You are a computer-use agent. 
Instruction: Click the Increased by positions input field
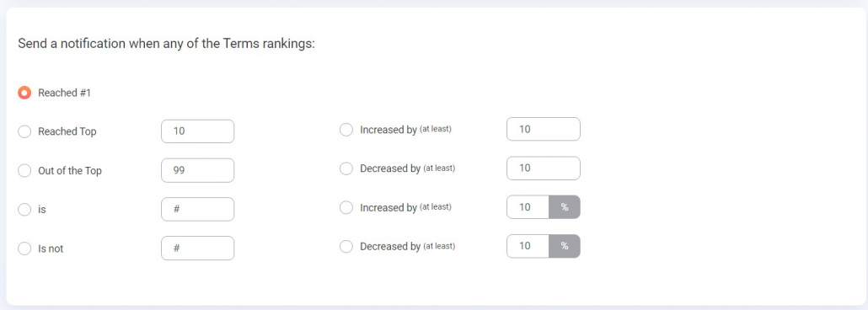point(543,130)
